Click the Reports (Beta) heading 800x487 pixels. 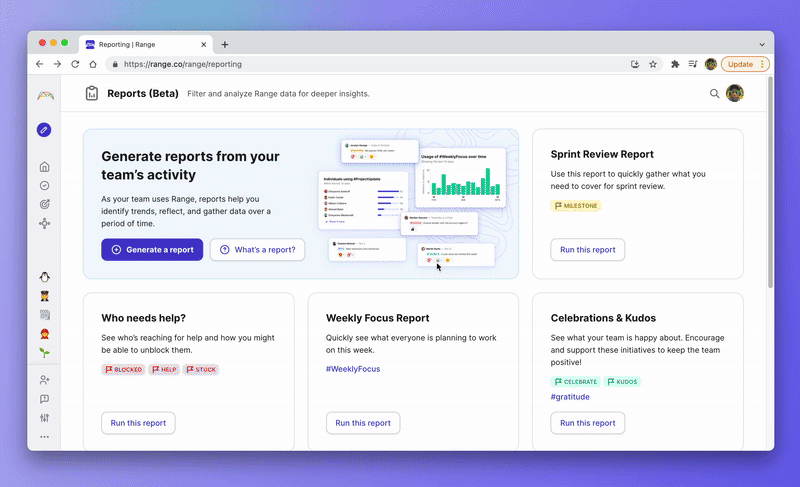(x=143, y=93)
